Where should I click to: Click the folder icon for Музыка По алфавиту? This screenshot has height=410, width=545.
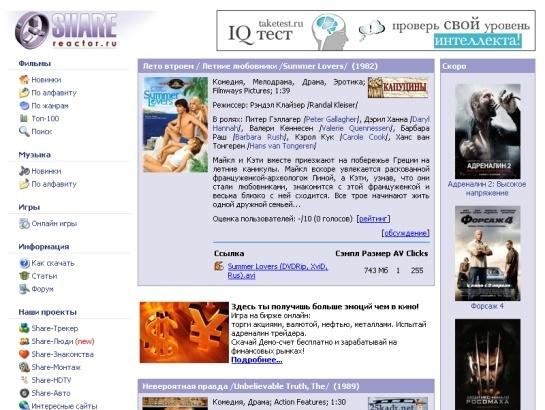point(24,184)
